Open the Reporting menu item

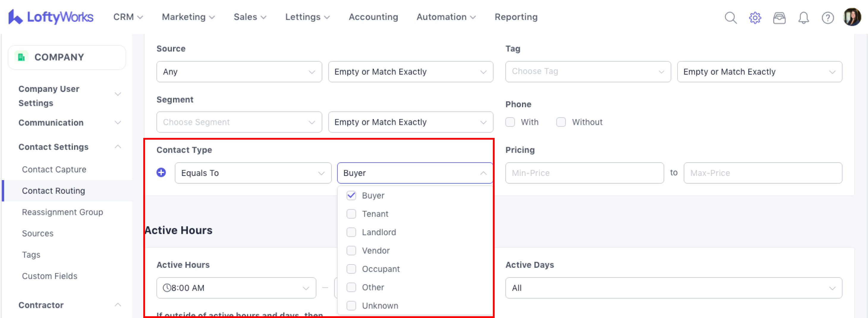tap(516, 17)
